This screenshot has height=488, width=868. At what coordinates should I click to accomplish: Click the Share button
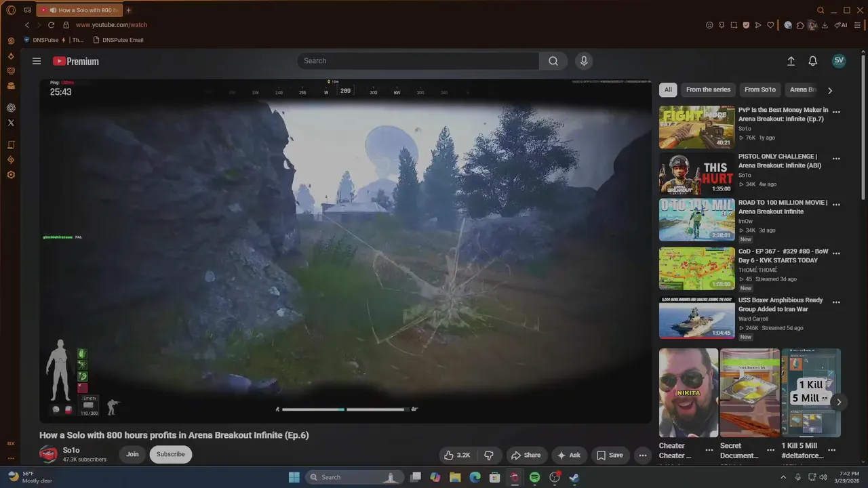point(526,455)
